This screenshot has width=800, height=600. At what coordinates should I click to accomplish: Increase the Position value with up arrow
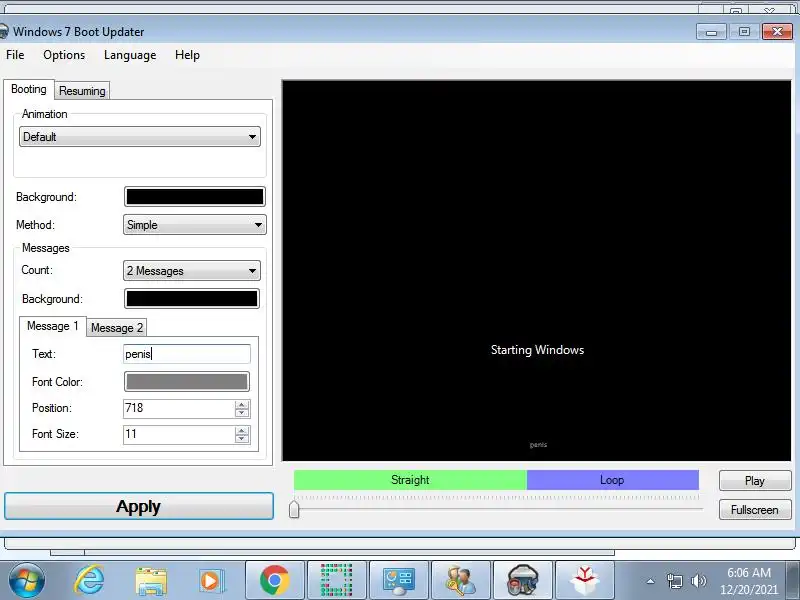coord(242,404)
